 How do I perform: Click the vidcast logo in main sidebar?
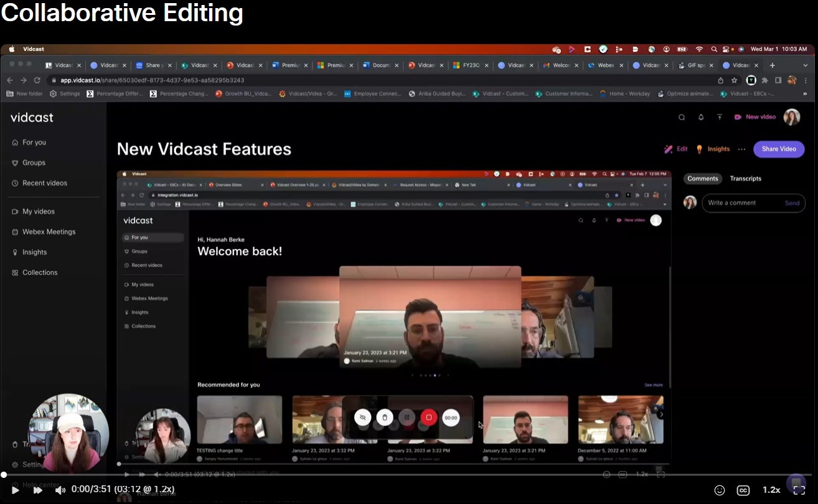tap(32, 118)
